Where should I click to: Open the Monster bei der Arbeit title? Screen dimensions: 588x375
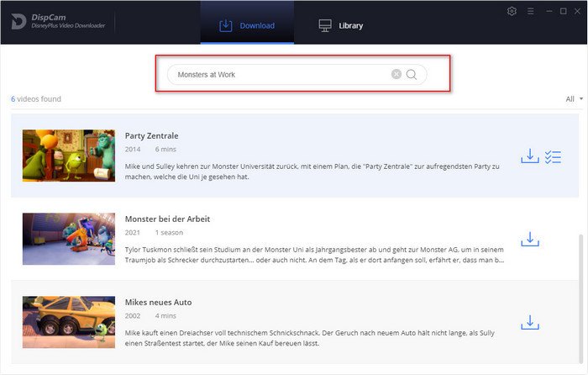click(x=167, y=219)
